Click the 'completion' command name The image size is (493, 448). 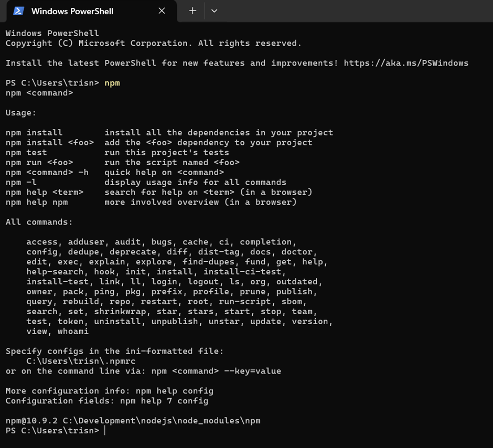pyautogui.click(x=266, y=242)
